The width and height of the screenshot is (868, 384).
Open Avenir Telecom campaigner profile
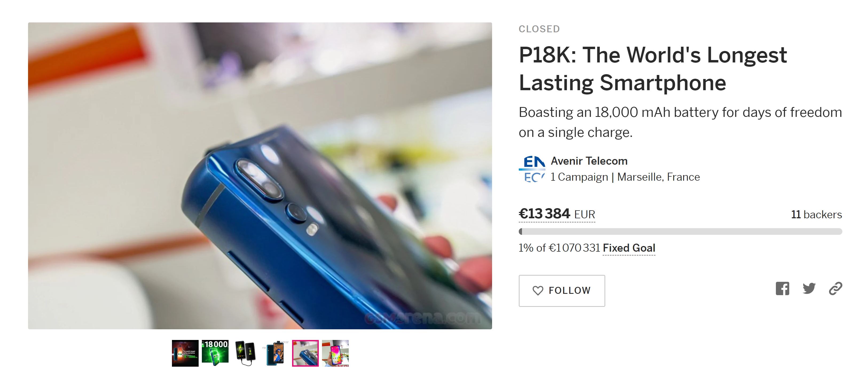pos(589,161)
